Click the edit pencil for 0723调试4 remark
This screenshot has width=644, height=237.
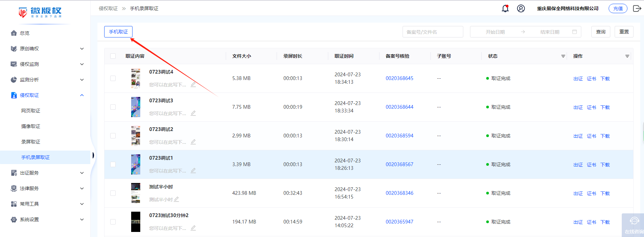tap(193, 84)
